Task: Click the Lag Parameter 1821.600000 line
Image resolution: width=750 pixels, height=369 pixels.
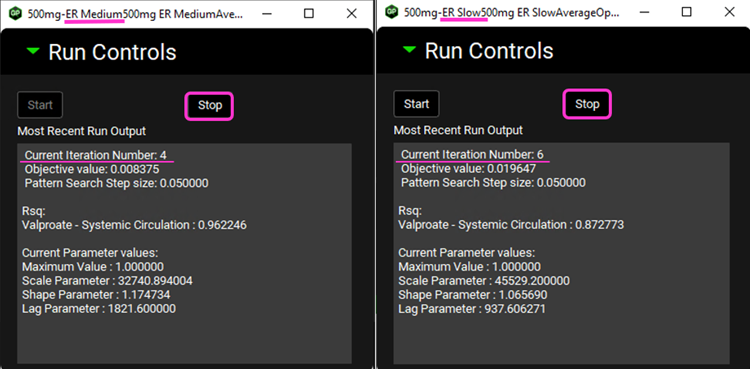Action: 99,309
